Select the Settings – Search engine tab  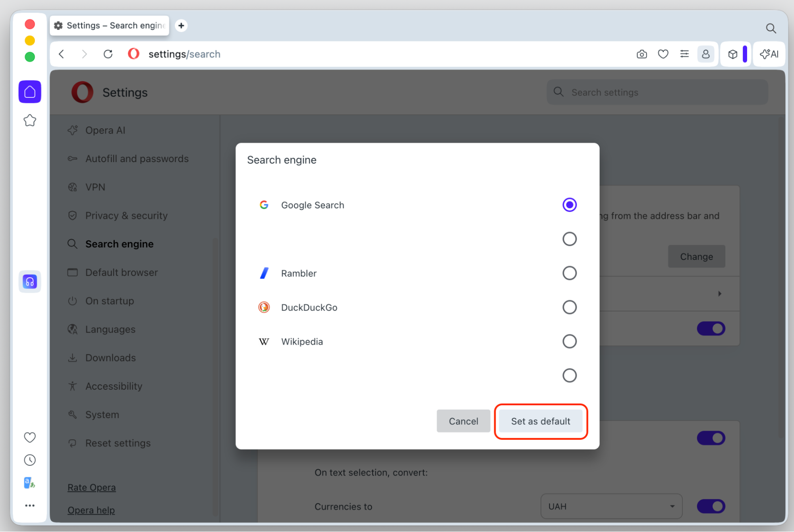[110, 25]
